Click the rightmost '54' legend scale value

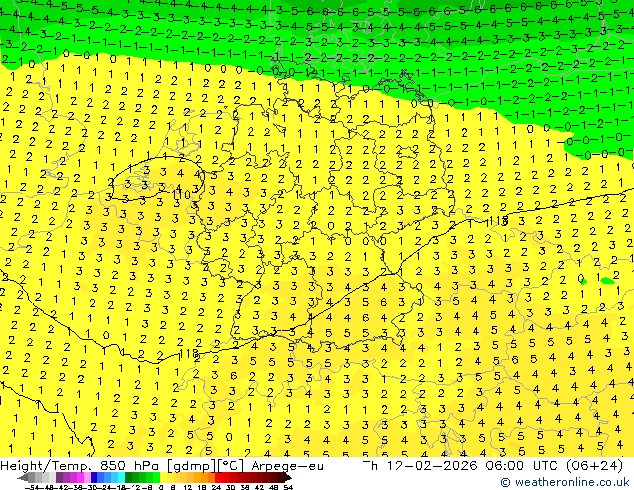point(287,487)
